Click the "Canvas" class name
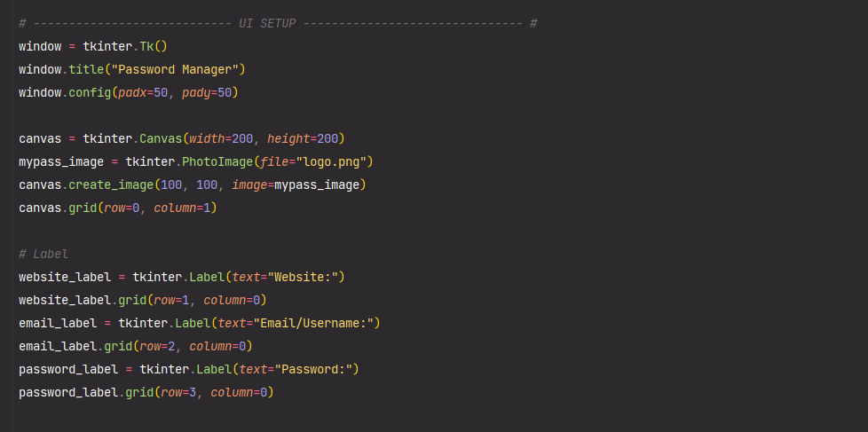The height and width of the screenshot is (432, 868). pyautogui.click(x=161, y=139)
